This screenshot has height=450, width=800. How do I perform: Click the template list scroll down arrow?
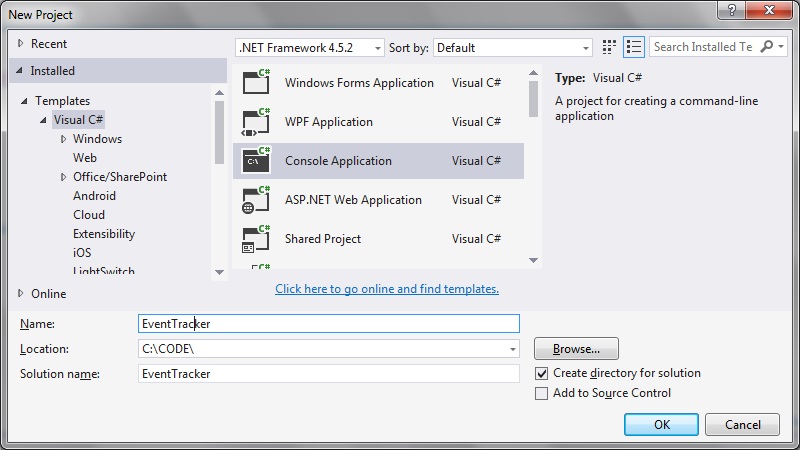pyautogui.click(x=533, y=260)
